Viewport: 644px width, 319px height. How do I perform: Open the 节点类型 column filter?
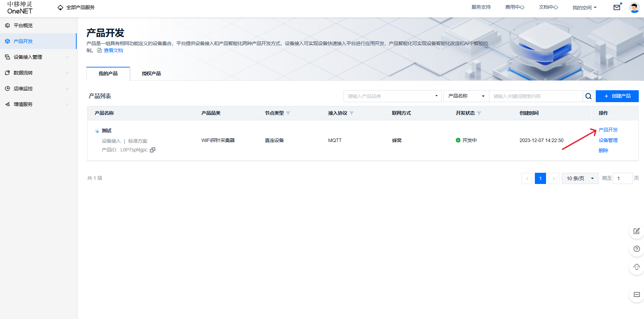click(x=288, y=113)
